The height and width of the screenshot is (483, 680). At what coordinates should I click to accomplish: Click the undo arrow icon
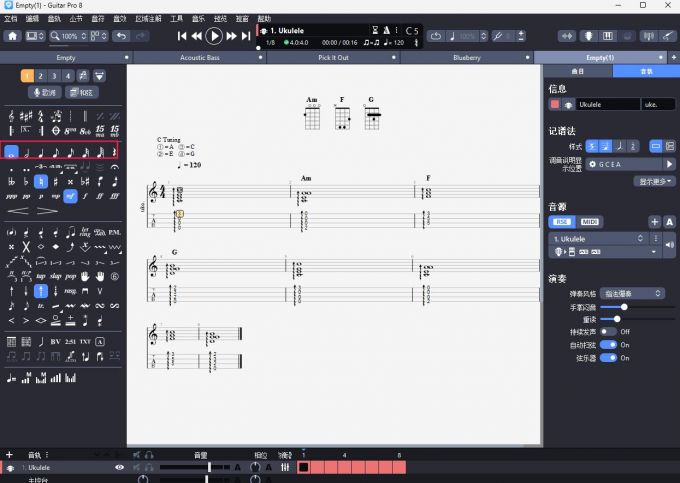pyautogui.click(x=121, y=36)
